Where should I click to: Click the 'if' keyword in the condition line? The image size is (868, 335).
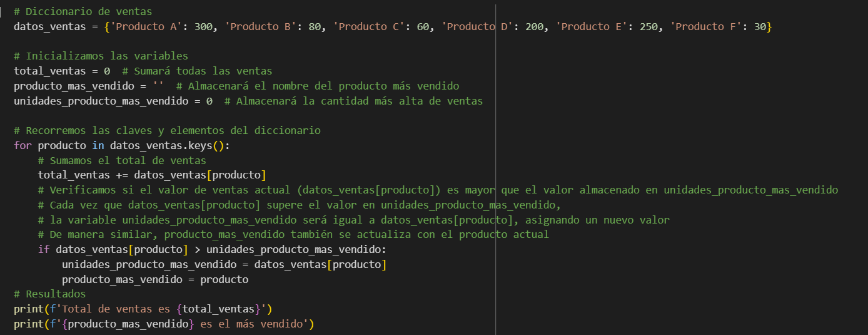(x=44, y=250)
